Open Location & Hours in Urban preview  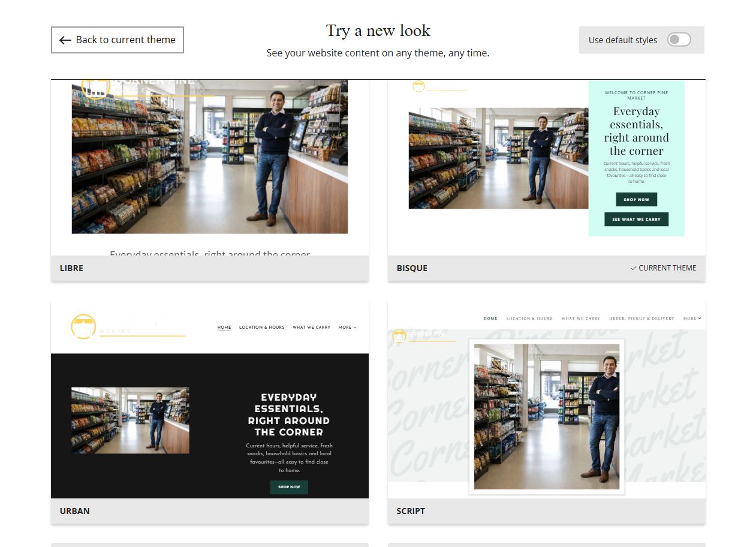coord(262,327)
